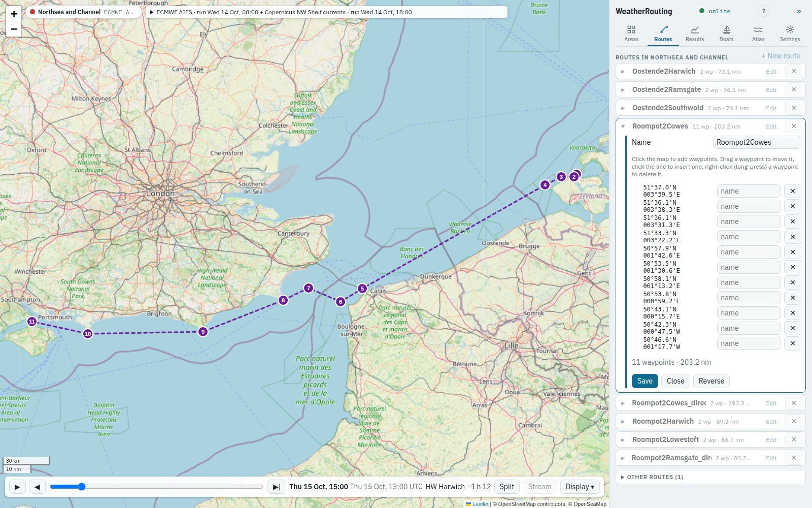Image resolution: width=812 pixels, height=508 pixels.
Task: Toggle the Stream display
Action: click(539, 487)
